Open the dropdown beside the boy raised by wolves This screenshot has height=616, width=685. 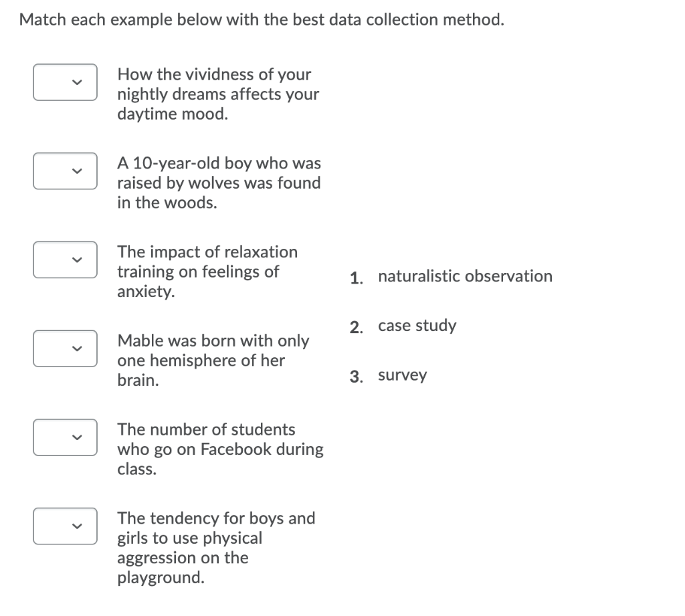pyautogui.click(x=64, y=171)
